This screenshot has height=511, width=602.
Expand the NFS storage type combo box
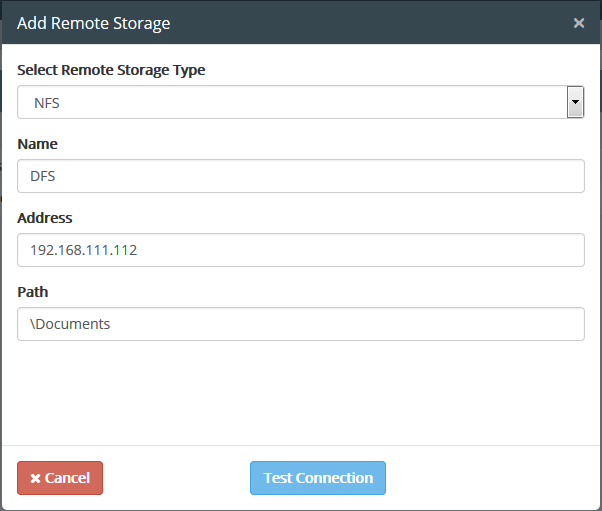pyautogui.click(x=301, y=102)
